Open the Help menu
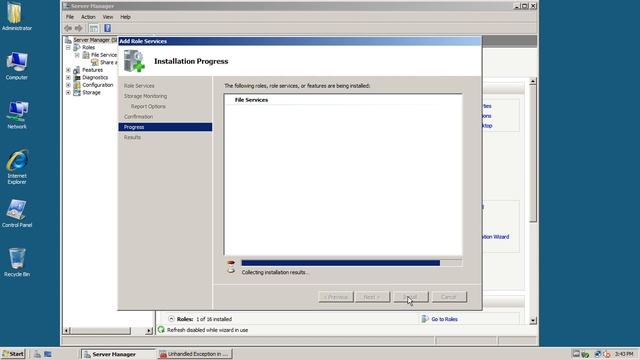The width and height of the screenshot is (640, 360). tap(125, 17)
